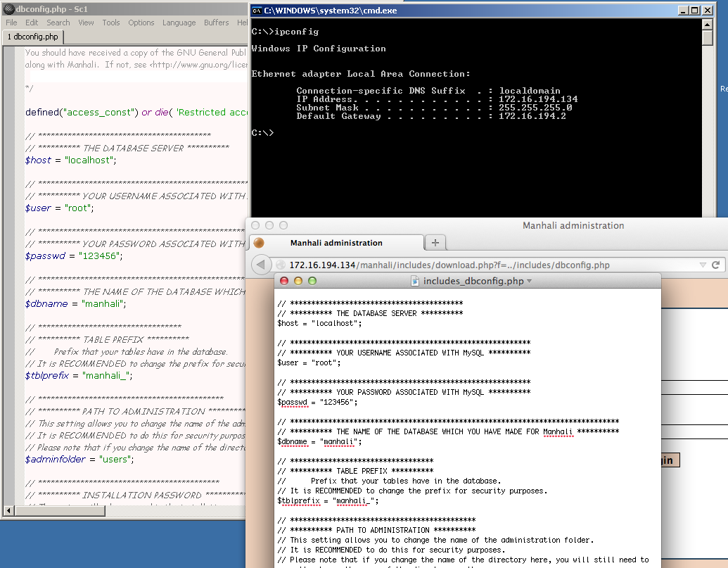Reload the page with refresh icon
728x568 pixels.
[x=716, y=265]
